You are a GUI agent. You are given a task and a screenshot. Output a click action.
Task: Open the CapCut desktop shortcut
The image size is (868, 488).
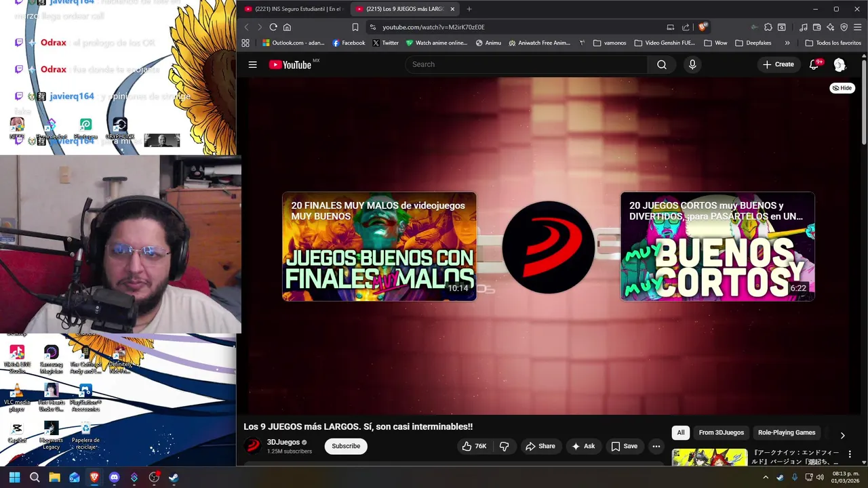17,434
